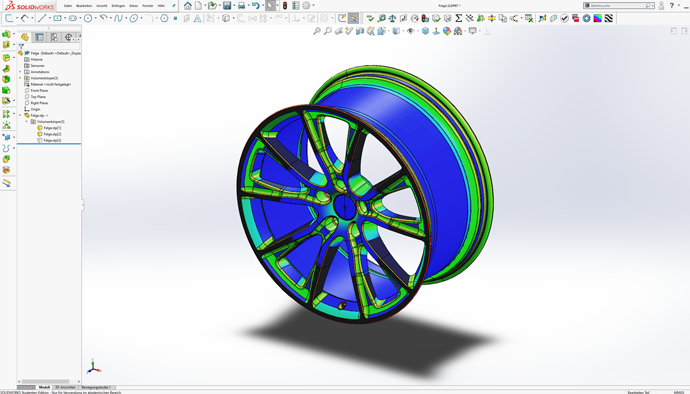Click the Rebuild traffic light icon

285,6
